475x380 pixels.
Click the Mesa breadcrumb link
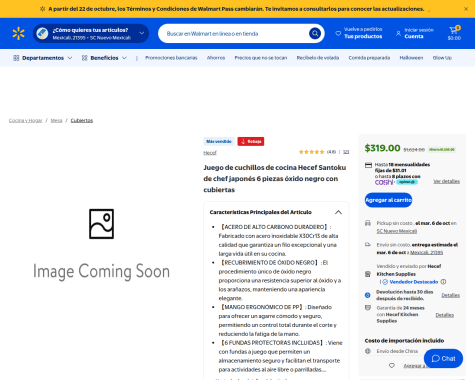pyautogui.click(x=56, y=121)
